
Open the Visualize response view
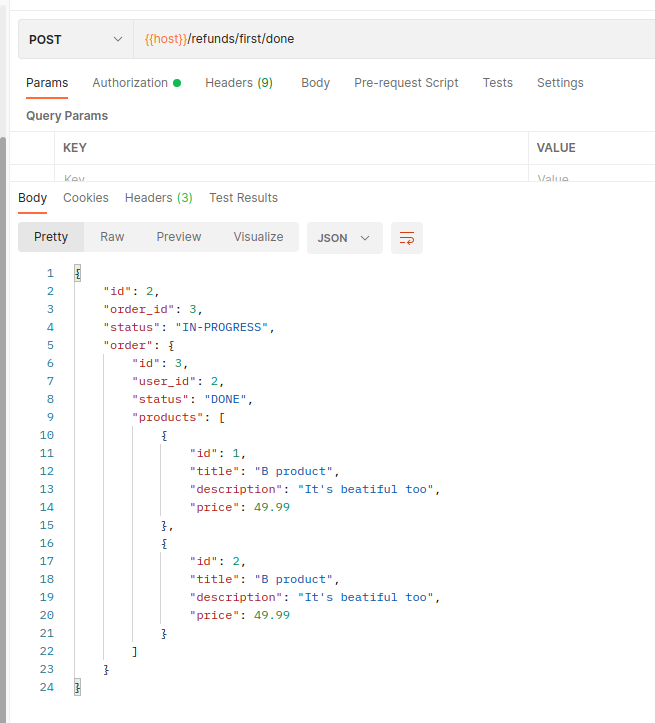[259, 237]
